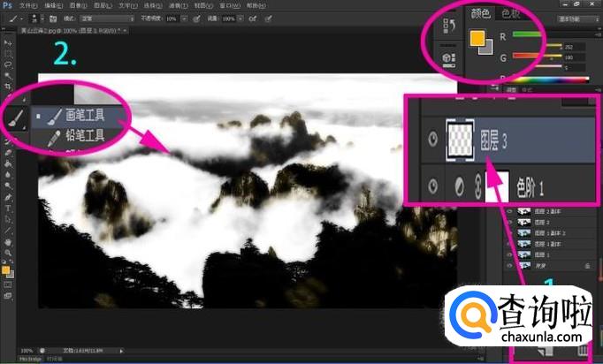Enable airbrush mode icon
The image size is (603, 364).
[x=253, y=19]
